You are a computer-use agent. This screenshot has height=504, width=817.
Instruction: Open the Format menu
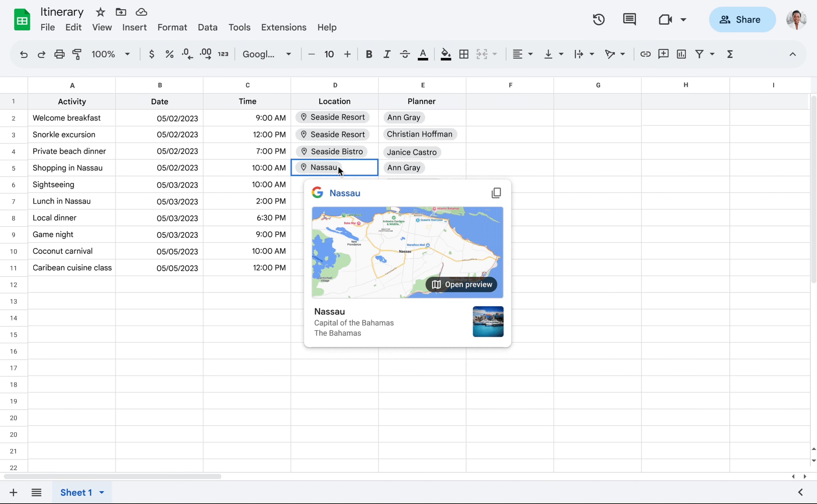click(172, 27)
